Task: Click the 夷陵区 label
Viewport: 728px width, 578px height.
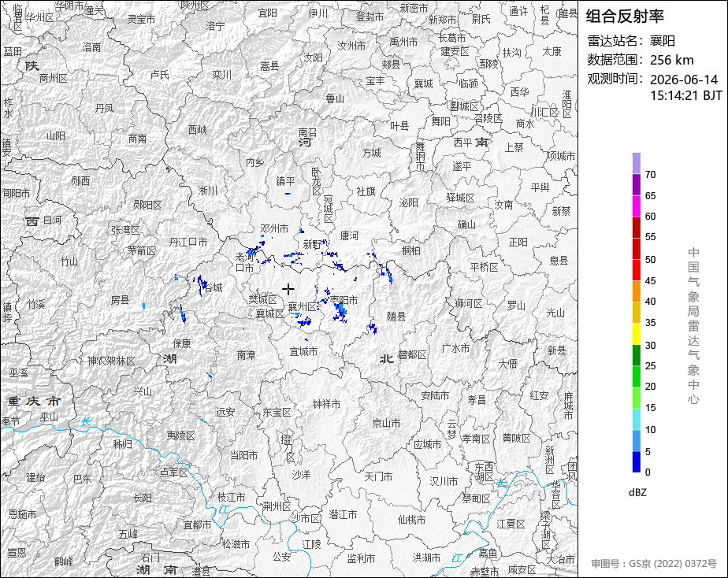Action: (x=181, y=435)
